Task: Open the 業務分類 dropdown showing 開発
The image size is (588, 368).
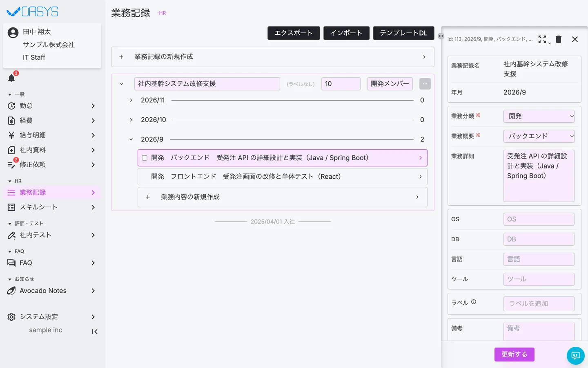Action: [539, 116]
